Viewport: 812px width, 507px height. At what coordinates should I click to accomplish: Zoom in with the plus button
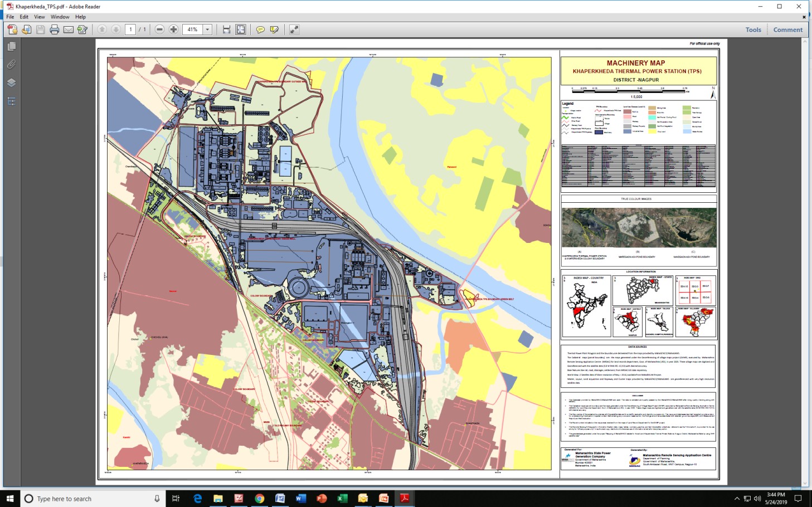pos(174,30)
